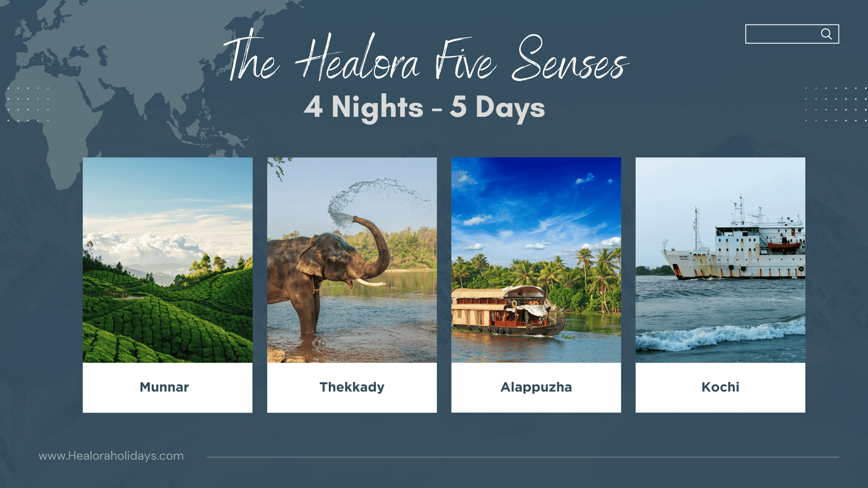Click the dotted pattern on right edge
Screen dimensions: 868x488
pyautogui.click(x=835, y=104)
